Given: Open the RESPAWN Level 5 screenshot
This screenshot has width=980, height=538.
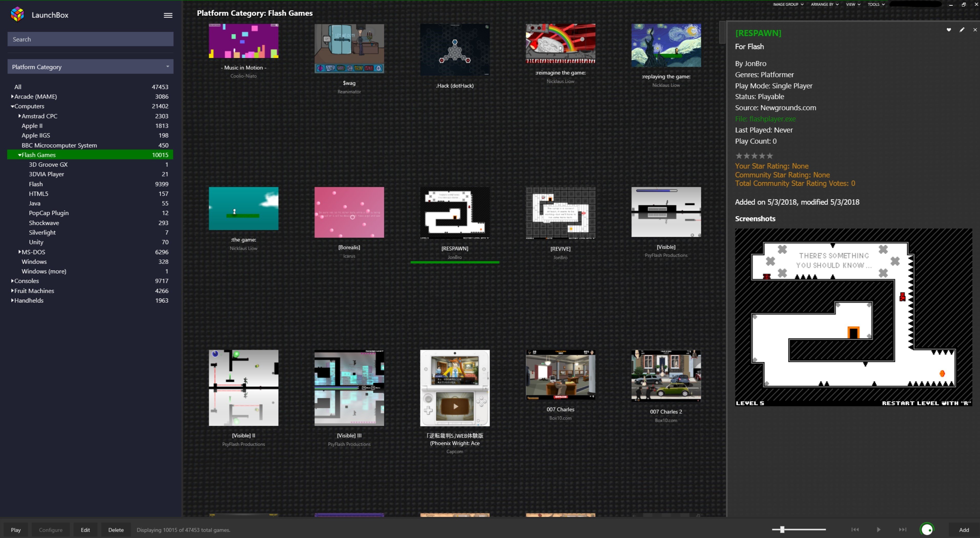Looking at the screenshot, I should (853, 317).
